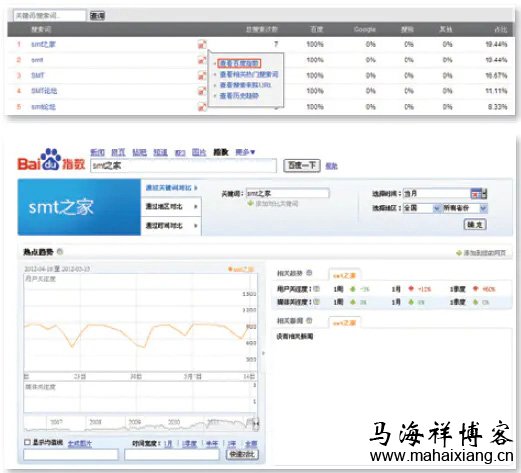This screenshot has height=473, width=521.
Task: Select 查看历史趋势 in popup menu
Action: coord(239,96)
